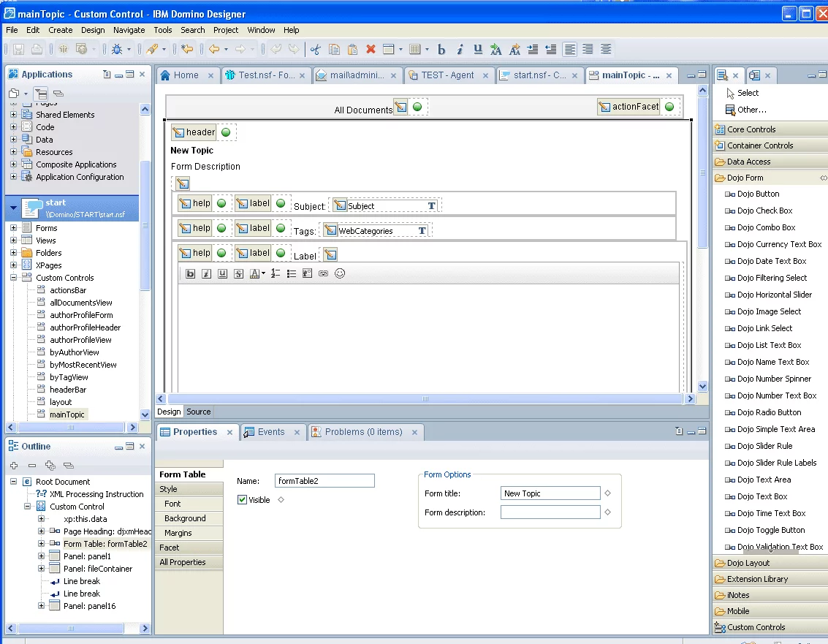Click the scissors cut icon in toolbar

315,50
